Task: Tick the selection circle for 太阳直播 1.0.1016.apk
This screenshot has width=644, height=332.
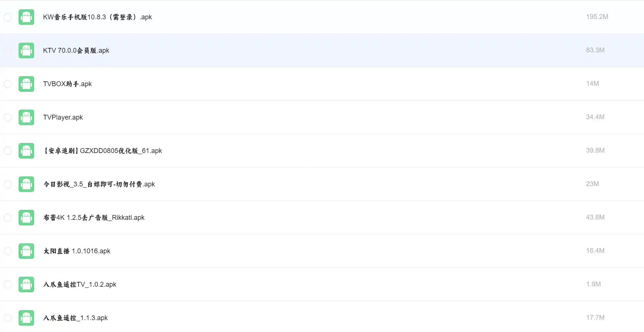Action: [8, 251]
